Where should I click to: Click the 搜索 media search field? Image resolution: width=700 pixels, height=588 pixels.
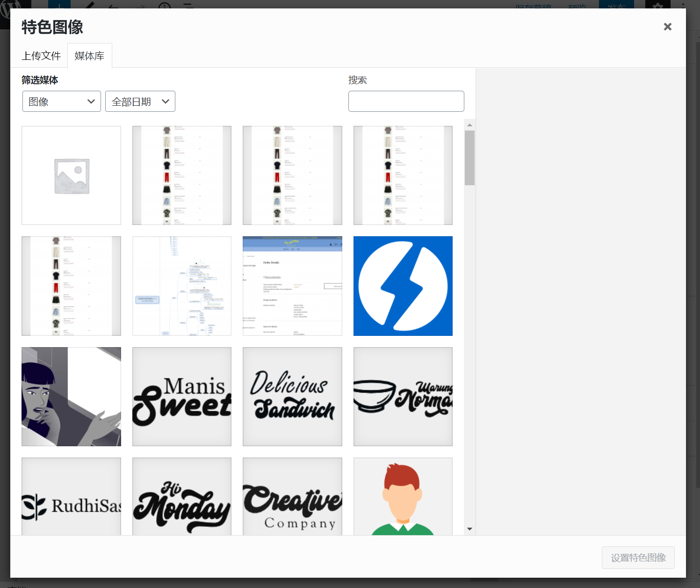pos(406,102)
